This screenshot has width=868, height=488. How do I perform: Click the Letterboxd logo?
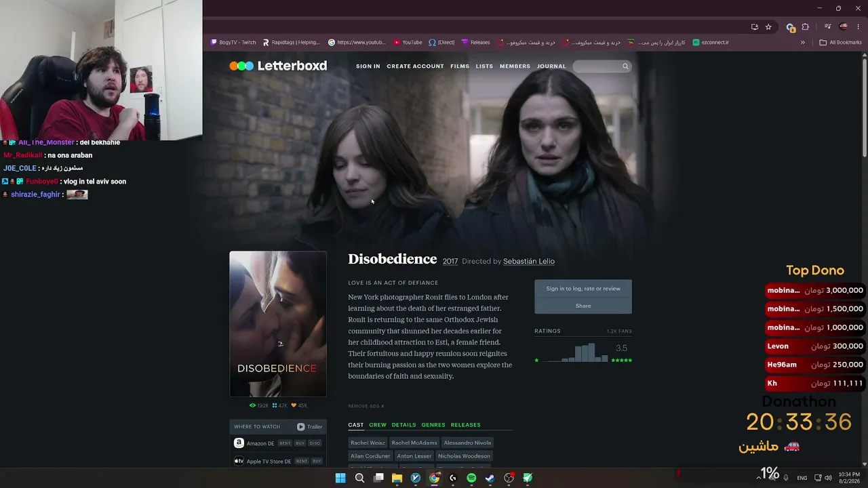(x=278, y=66)
